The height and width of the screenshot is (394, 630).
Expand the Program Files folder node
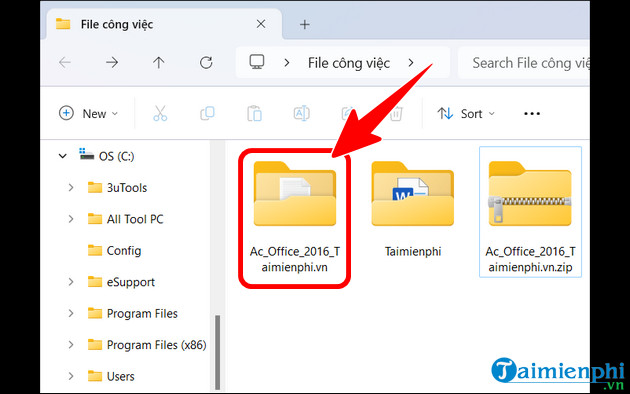tap(71, 313)
